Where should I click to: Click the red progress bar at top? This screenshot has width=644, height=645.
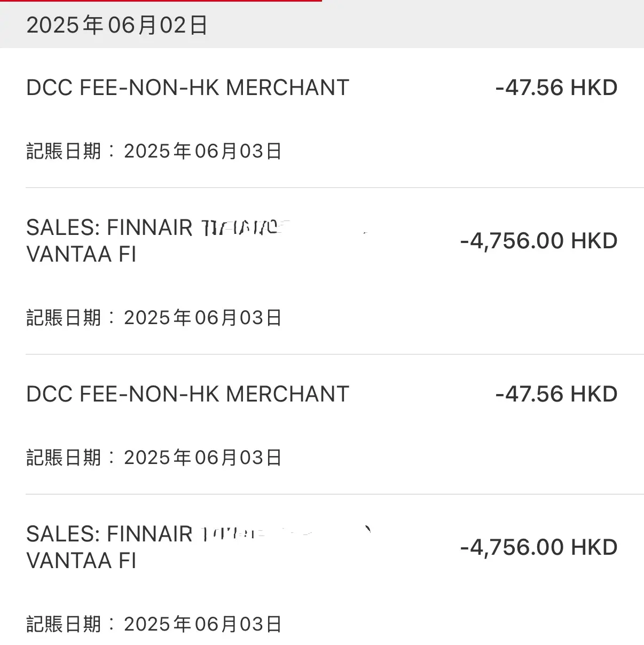click(161, 1)
